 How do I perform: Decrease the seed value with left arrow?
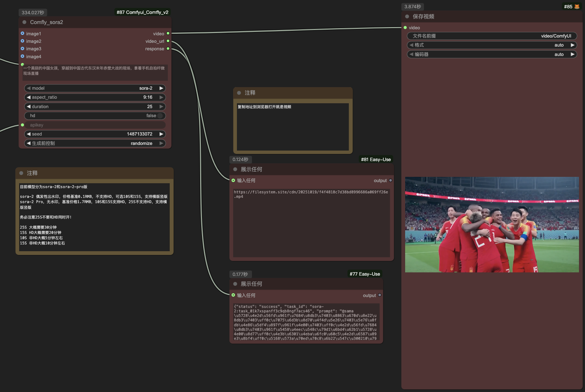(x=29, y=134)
